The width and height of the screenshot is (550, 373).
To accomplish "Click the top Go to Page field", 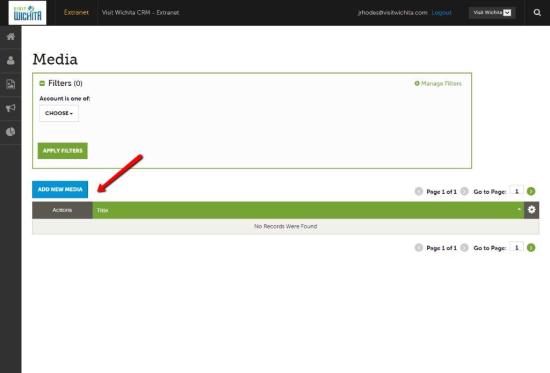I will coord(516,191).
